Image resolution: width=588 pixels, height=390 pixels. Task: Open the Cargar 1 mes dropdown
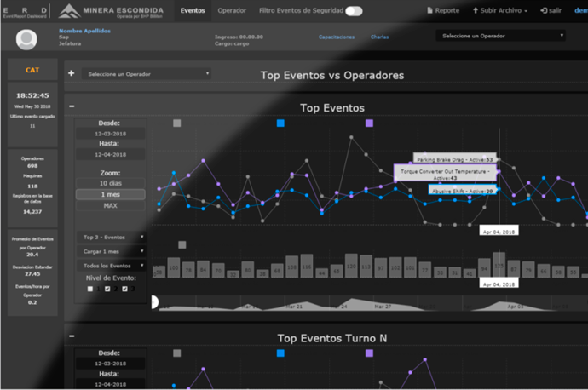111,251
